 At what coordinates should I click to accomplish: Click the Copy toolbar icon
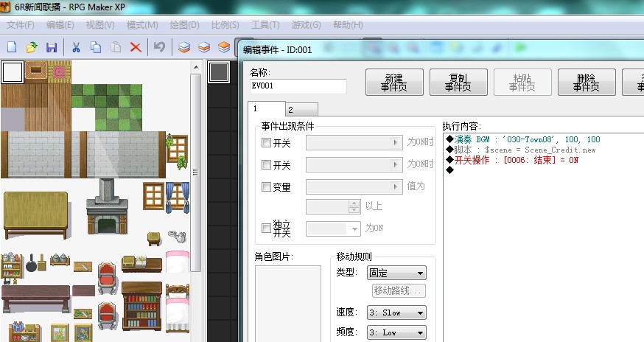96,47
